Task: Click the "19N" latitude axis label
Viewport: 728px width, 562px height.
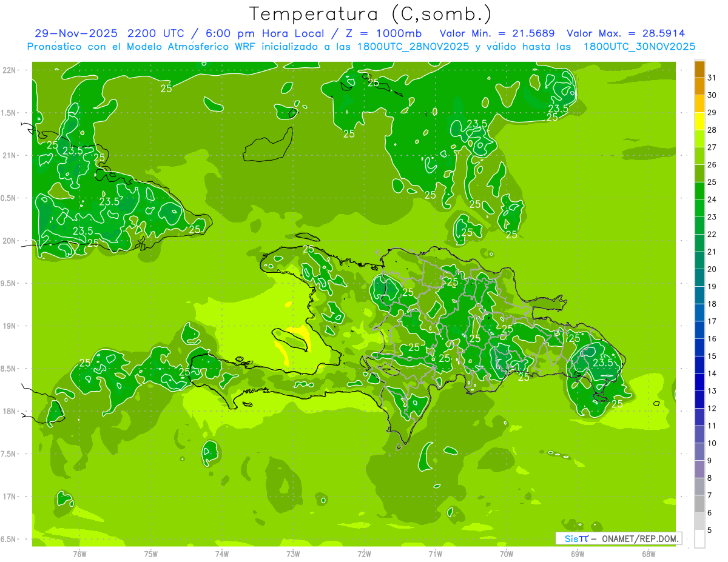Action: pos(10,326)
